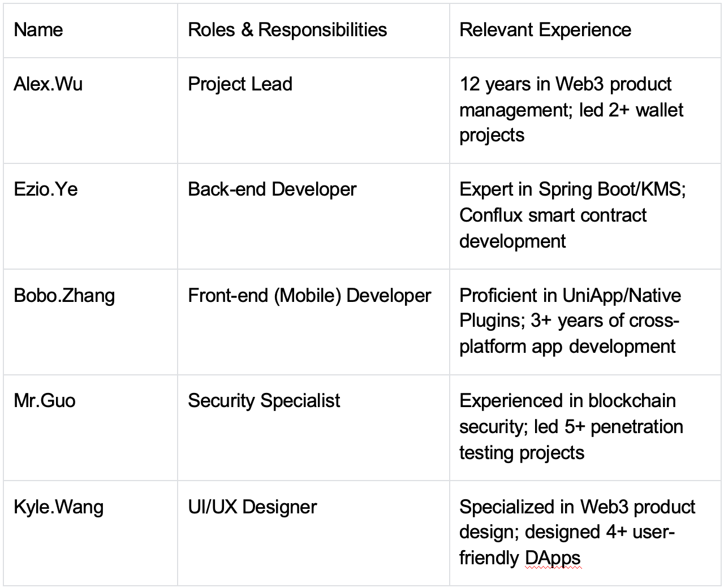Select the Roles & Responsibilities header cell
Image resolution: width=724 pixels, height=588 pixels.
(x=287, y=30)
